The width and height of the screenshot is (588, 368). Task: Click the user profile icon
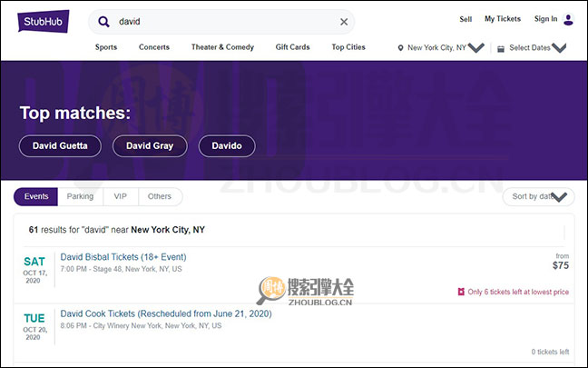[569, 19]
